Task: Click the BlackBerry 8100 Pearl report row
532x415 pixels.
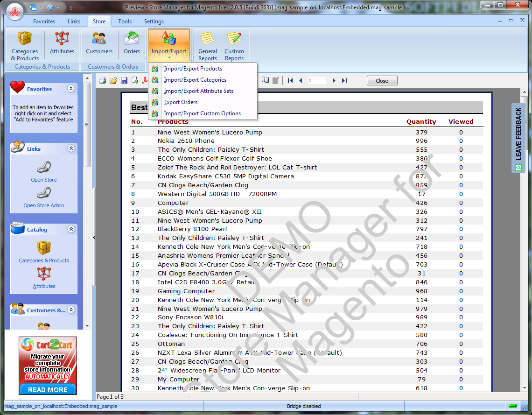Action: coord(307,229)
